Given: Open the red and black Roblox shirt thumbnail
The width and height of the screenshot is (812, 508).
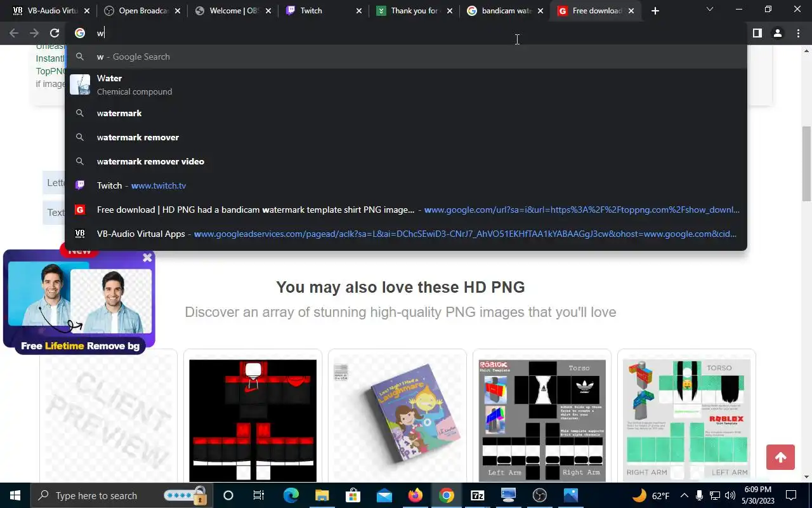Looking at the screenshot, I should click(x=252, y=420).
